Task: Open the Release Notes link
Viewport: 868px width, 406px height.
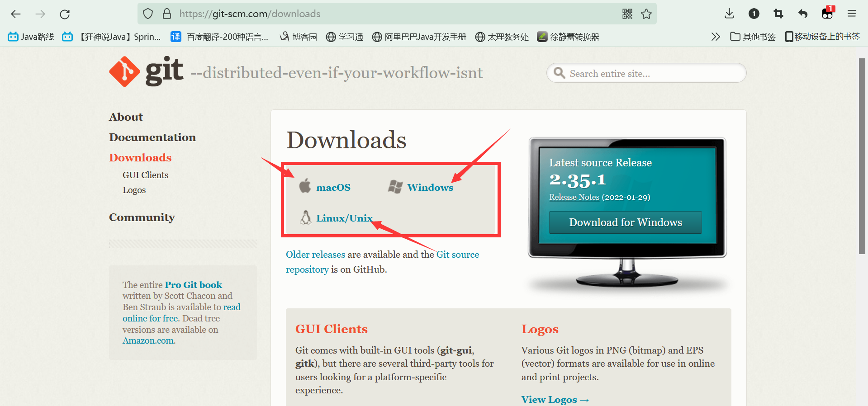Action: click(574, 197)
